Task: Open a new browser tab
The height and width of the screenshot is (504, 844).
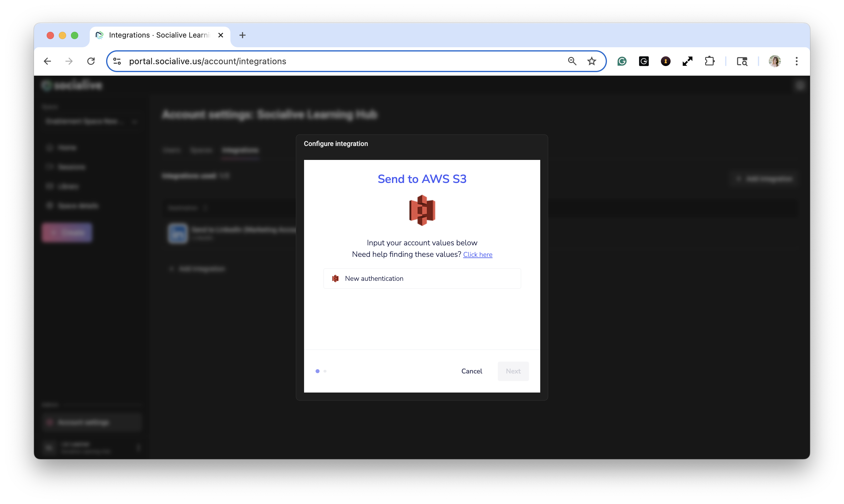Action: (x=242, y=35)
